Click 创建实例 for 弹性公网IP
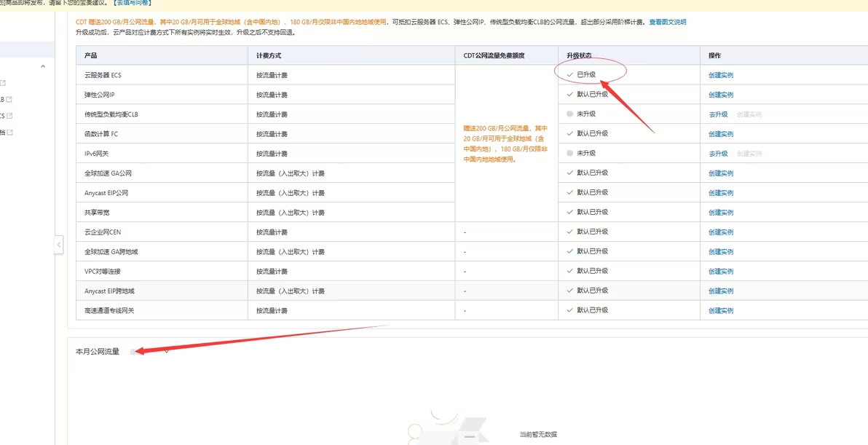The height and width of the screenshot is (445, 868). [x=721, y=95]
